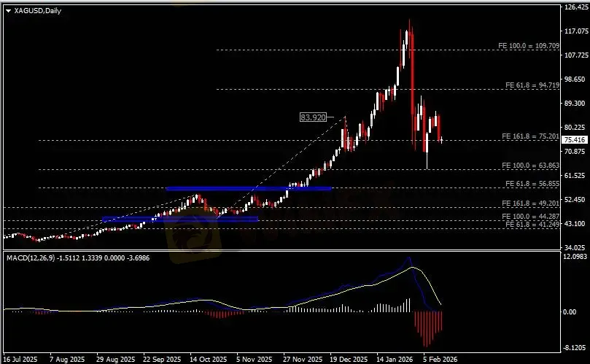Click the 19 Dec 2025 date label

coord(349,359)
